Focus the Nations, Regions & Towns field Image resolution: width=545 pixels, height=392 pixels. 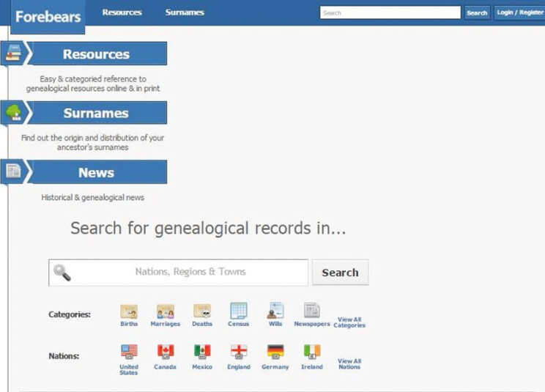point(190,272)
